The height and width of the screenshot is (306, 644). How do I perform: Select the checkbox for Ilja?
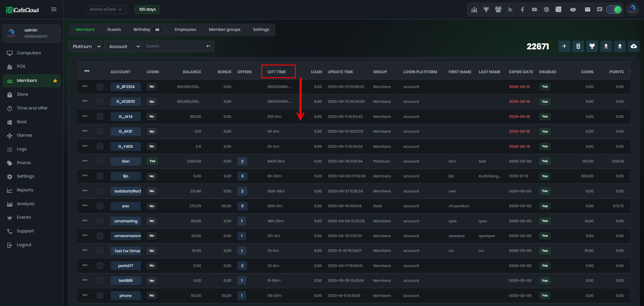click(100, 176)
